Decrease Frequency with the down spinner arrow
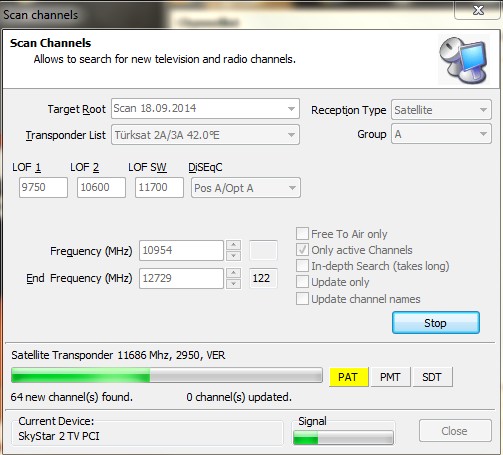 click(x=233, y=256)
